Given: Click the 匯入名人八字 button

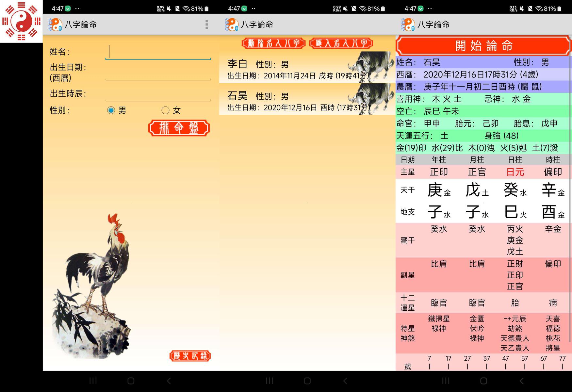Looking at the screenshot, I should pyautogui.click(x=341, y=43).
